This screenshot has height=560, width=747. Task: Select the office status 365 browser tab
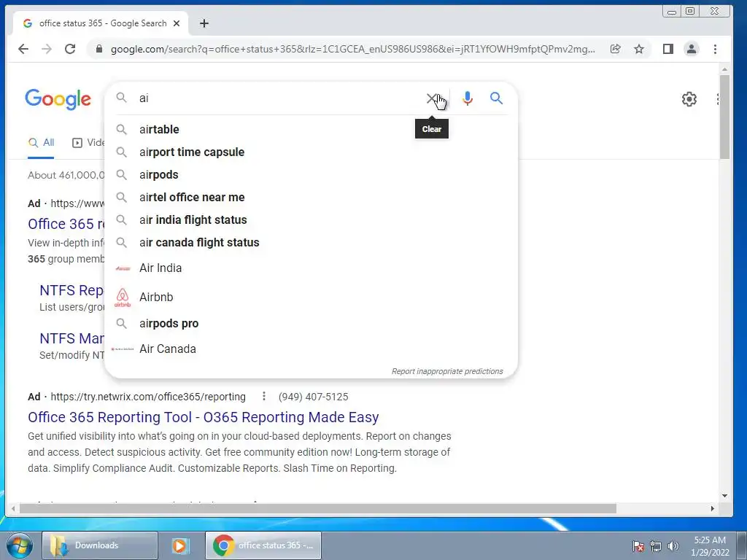click(100, 23)
